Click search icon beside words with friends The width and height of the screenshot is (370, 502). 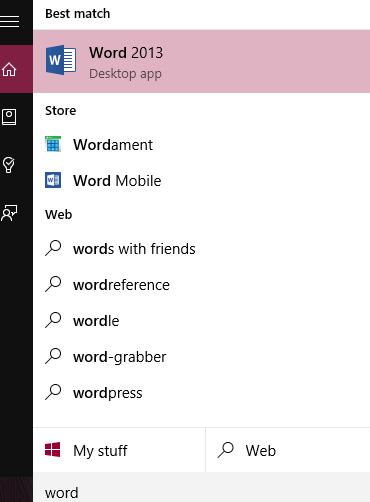pyautogui.click(x=53, y=248)
